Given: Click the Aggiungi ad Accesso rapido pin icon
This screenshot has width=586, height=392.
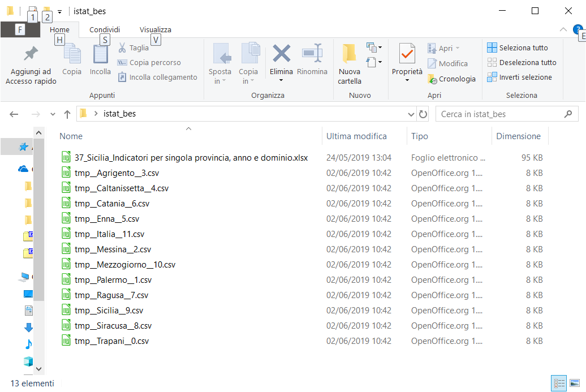Looking at the screenshot, I should [30, 54].
